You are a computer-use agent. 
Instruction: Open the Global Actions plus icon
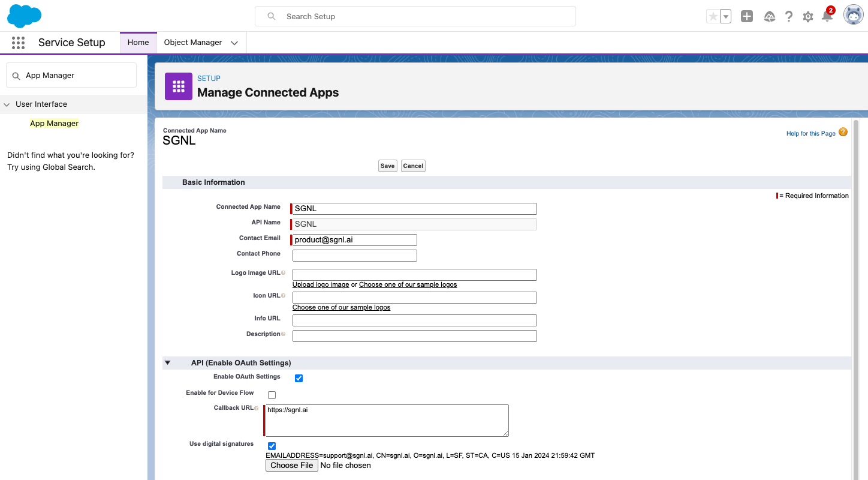pos(746,16)
